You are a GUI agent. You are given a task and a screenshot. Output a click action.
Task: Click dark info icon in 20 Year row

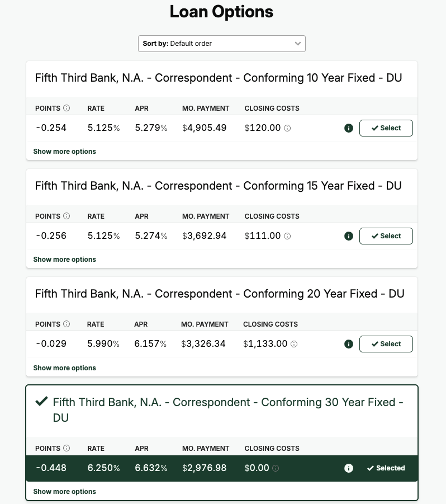pyautogui.click(x=349, y=344)
